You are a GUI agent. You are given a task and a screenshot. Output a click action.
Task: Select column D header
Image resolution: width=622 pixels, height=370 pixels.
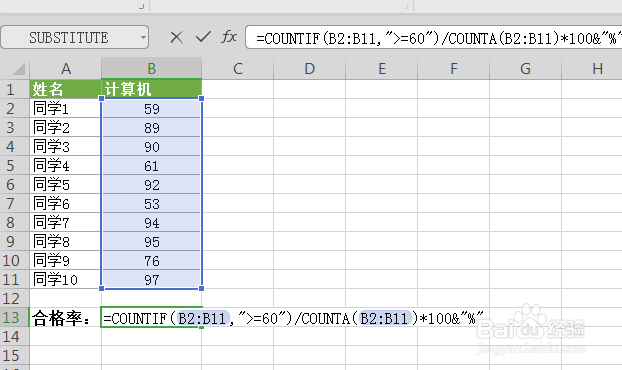click(x=309, y=69)
